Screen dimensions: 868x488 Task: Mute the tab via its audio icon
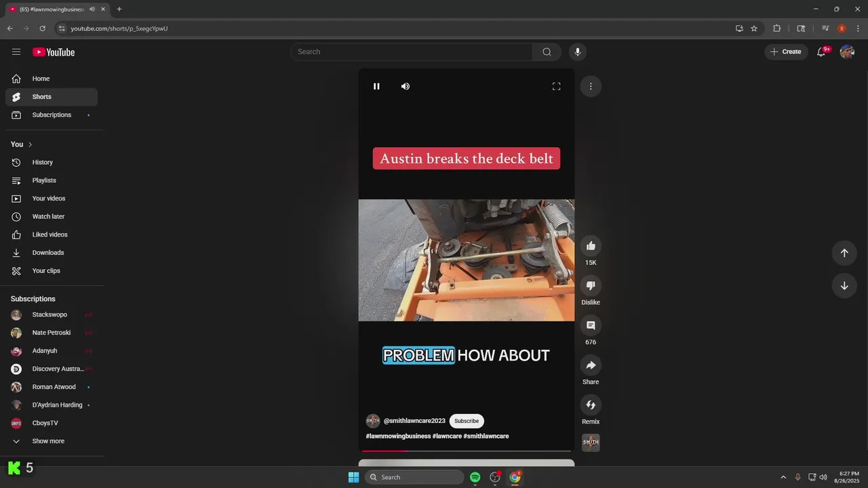point(92,9)
